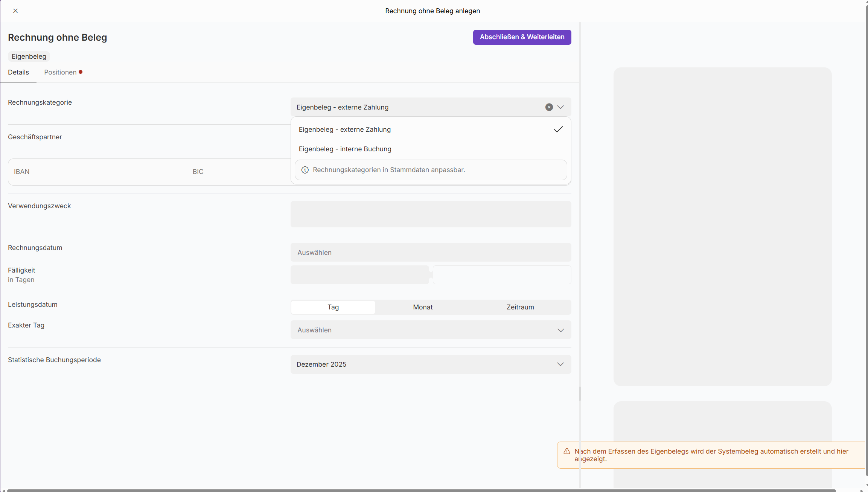The image size is (868, 492).
Task: Clear the selected Rechnungskategorie value
Action: tap(549, 107)
